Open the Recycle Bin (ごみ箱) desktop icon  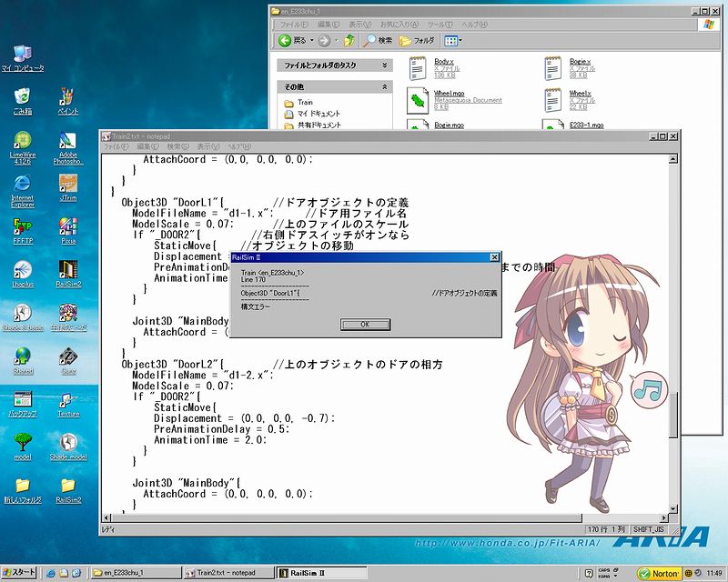point(22,102)
